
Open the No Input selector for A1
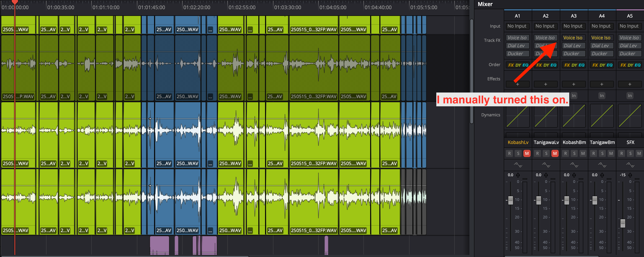(518, 26)
